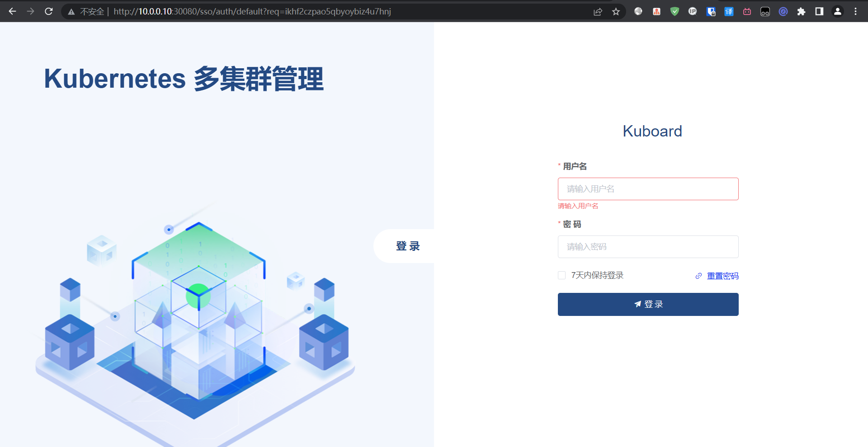Viewport: 868px width, 447px height.
Task: Open the Chrome profile avatar
Action: 837,11
